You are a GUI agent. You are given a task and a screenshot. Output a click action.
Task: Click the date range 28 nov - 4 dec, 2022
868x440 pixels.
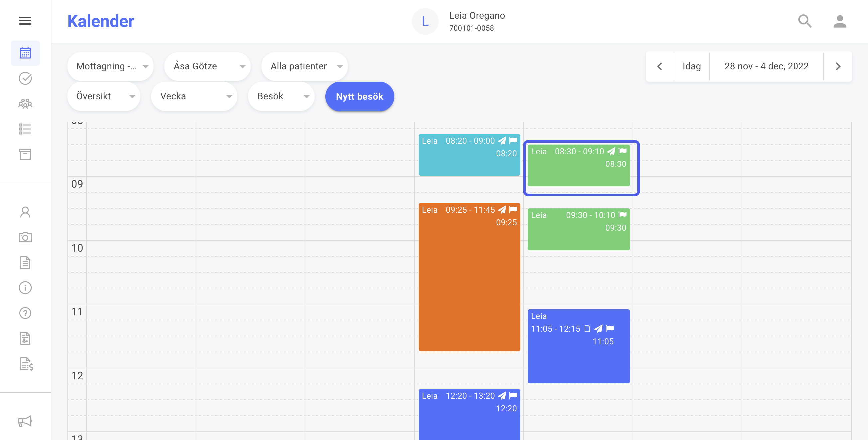click(x=767, y=66)
